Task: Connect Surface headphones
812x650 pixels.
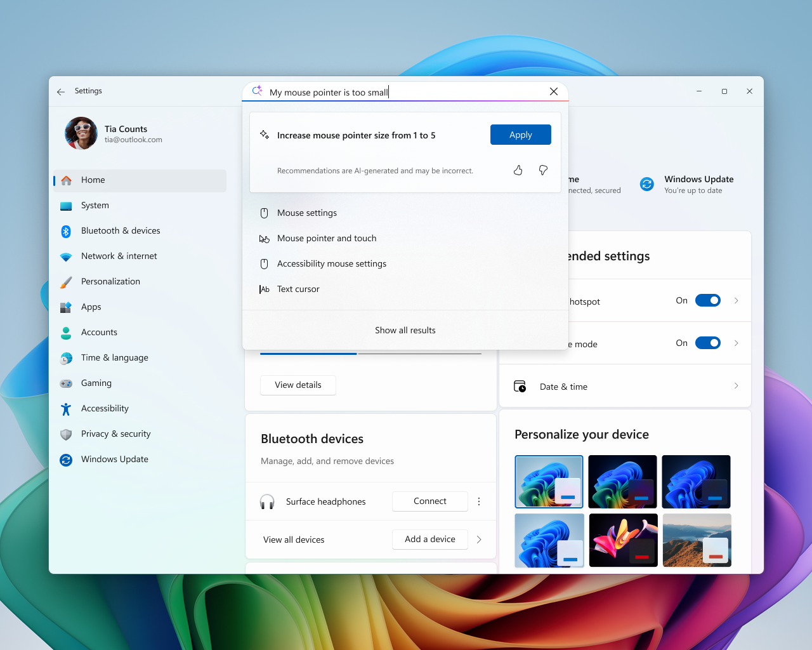Action: pos(430,501)
